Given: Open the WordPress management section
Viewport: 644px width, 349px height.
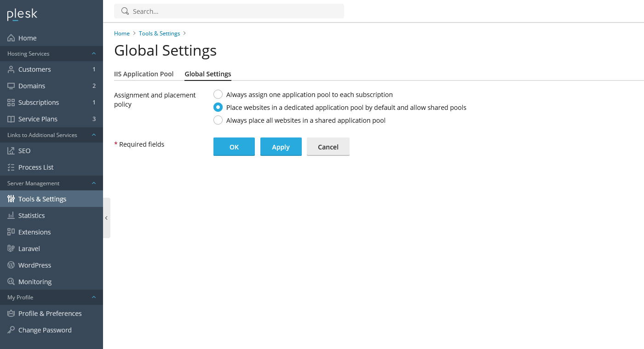Looking at the screenshot, I should tap(34, 265).
